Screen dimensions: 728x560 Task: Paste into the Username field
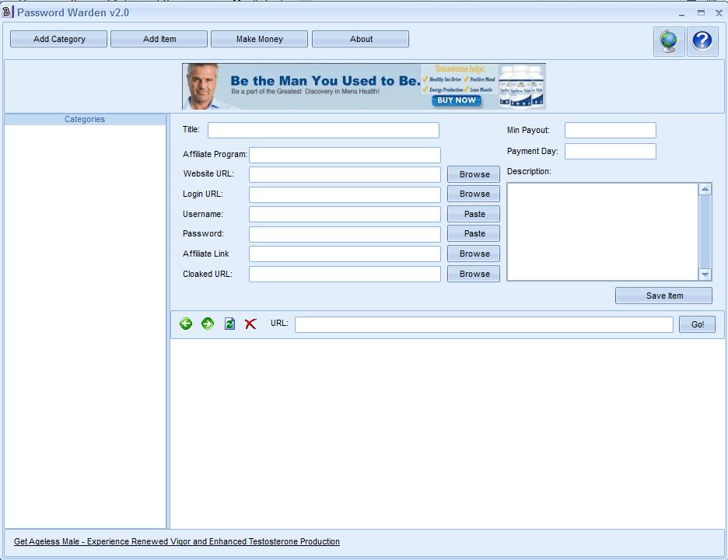coord(474,214)
